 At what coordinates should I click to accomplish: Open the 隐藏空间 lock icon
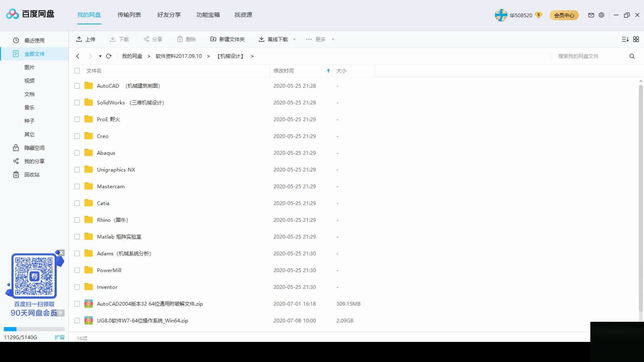point(16,148)
